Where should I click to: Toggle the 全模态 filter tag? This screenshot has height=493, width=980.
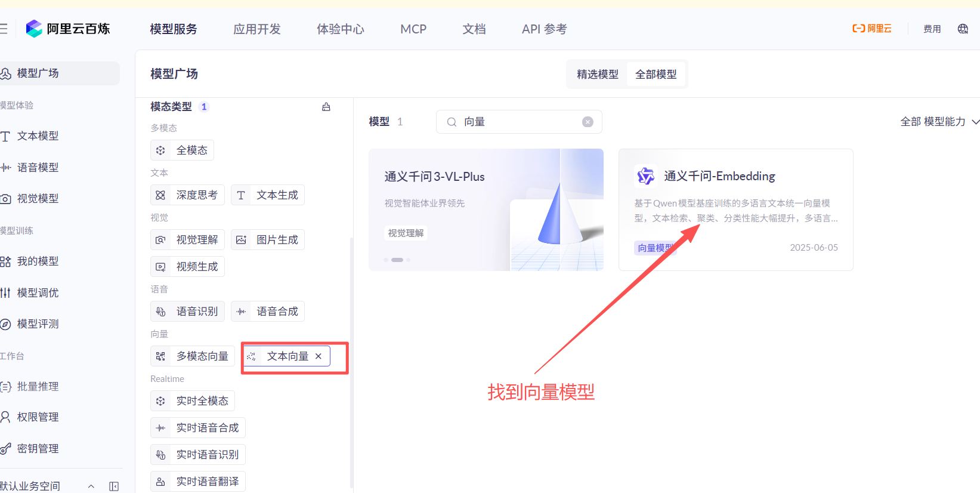(x=182, y=150)
